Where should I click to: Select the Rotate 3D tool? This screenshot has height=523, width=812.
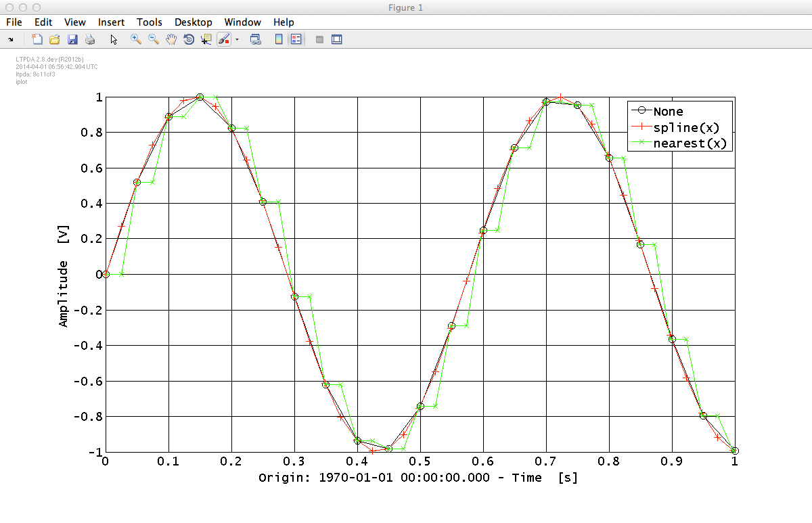point(189,40)
